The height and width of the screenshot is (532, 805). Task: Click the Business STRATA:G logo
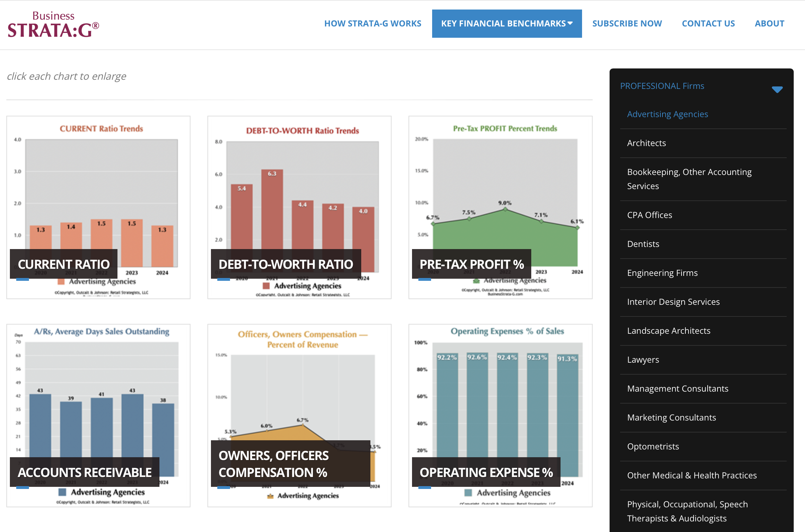53,25
